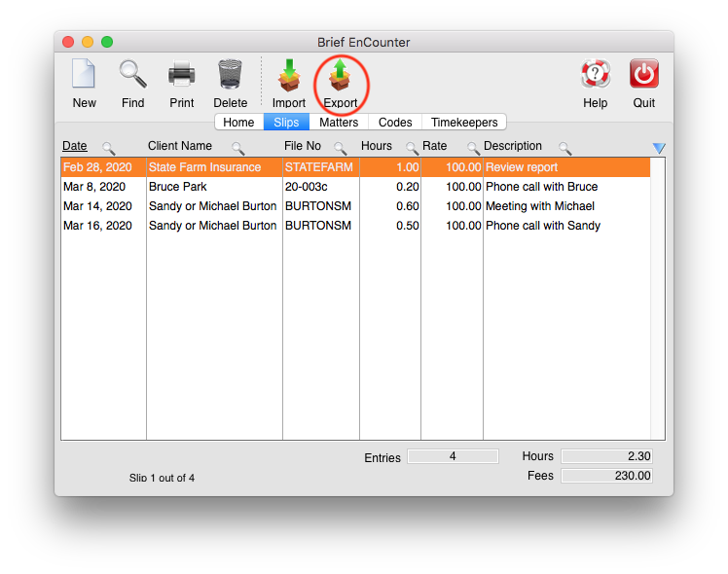
Task: Sort by the Date column header
Action: click(75, 146)
